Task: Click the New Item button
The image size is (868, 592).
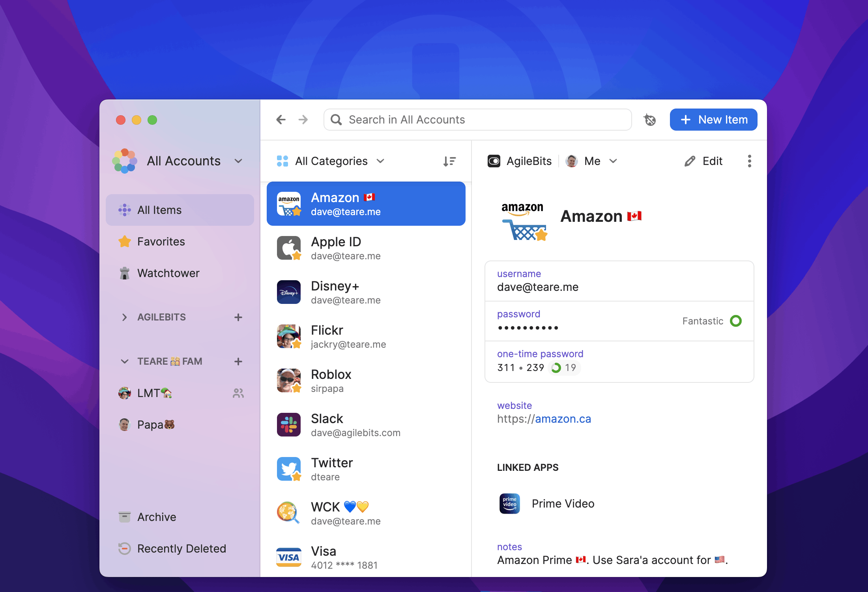Action: [714, 120]
